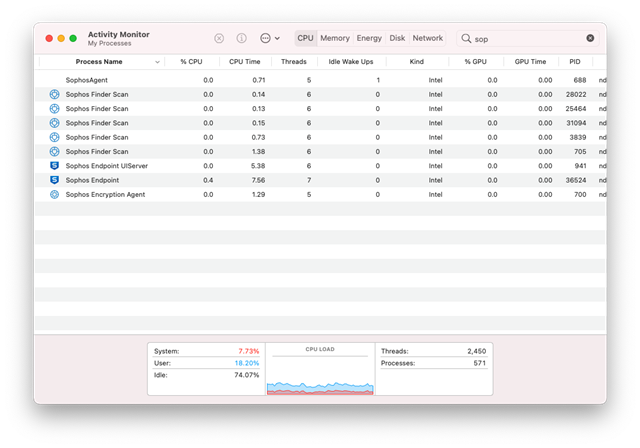Image resolution: width=640 pixels, height=448 pixels.
Task: Click the magnifying glass search icon
Action: [466, 38]
